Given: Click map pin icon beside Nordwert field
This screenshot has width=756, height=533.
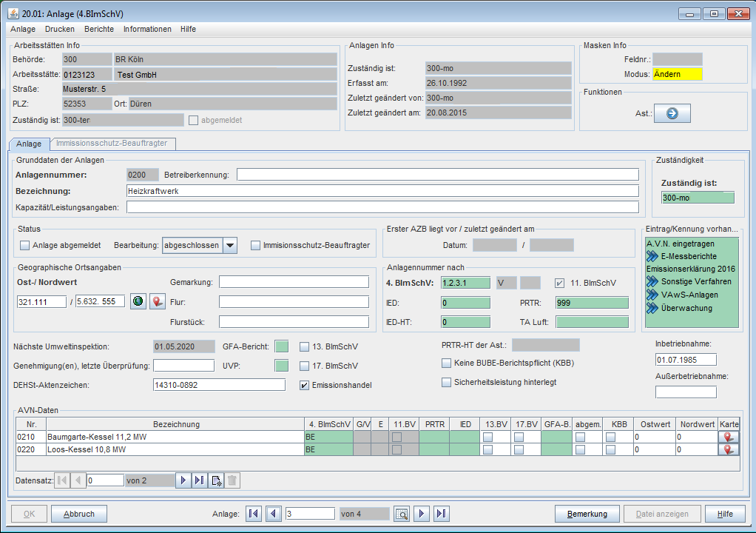Looking at the screenshot, I should pyautogui.click(x=158, y=301).
